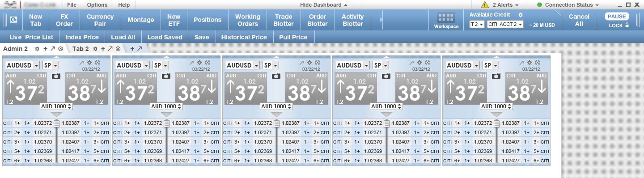Click the Historical Price button
Screen dimensions: 644x178
click(244, 37)
